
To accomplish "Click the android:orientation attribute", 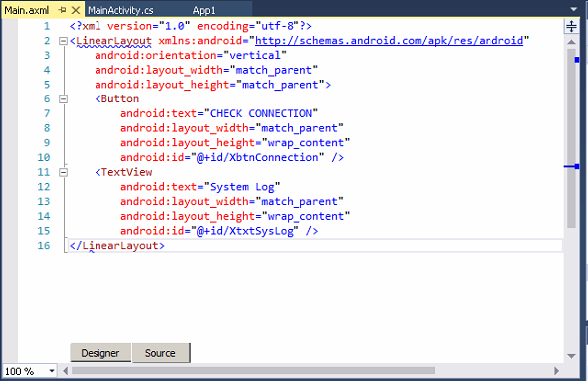I will (156, 55).
